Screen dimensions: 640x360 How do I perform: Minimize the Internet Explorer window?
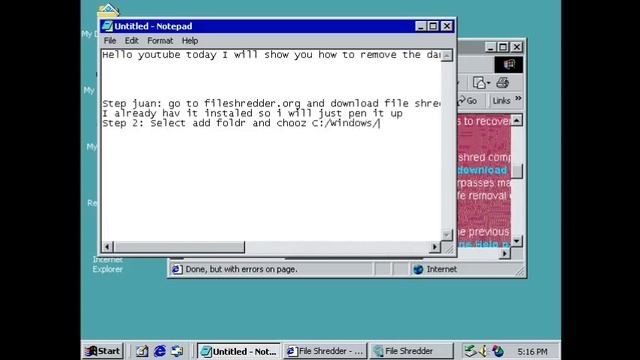coord(491,47)
